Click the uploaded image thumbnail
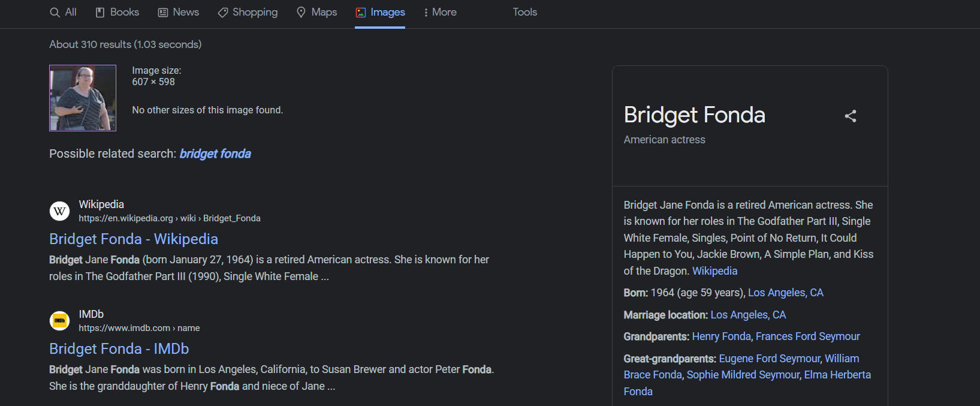The image size is (980, 406). click(x=83, y=98)
